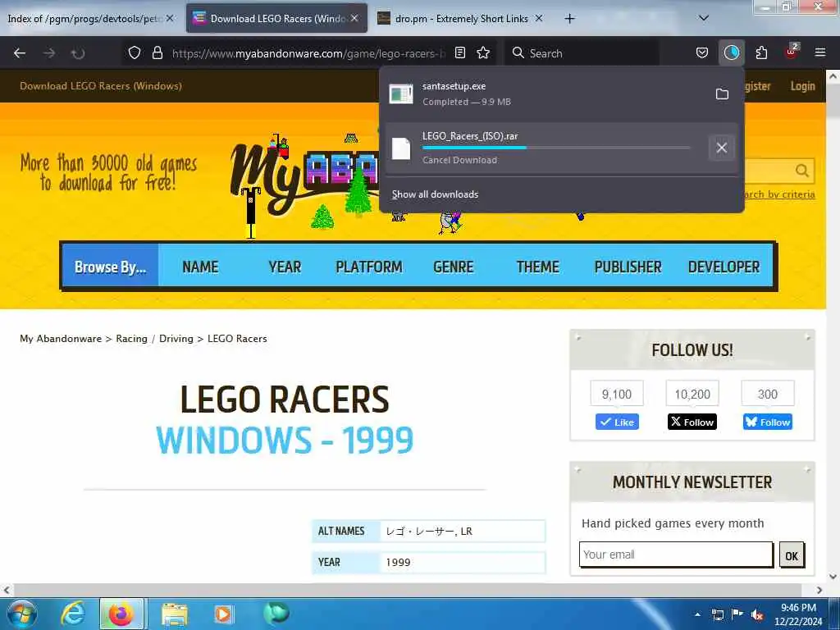
Task: Click Show all downloads
Action: tap(435, 194)
